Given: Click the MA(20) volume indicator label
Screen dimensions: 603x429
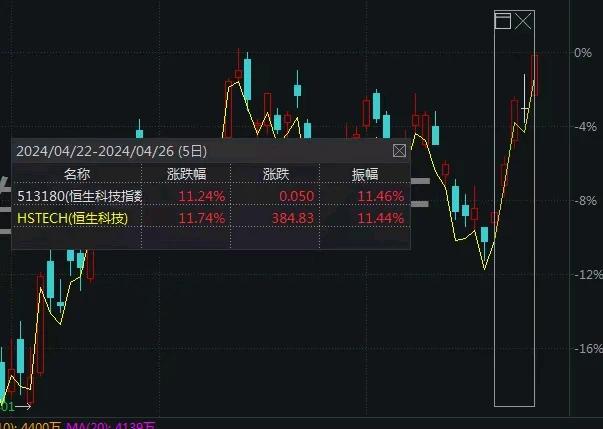Looking at the screenshot, I should tap(111, 425).
